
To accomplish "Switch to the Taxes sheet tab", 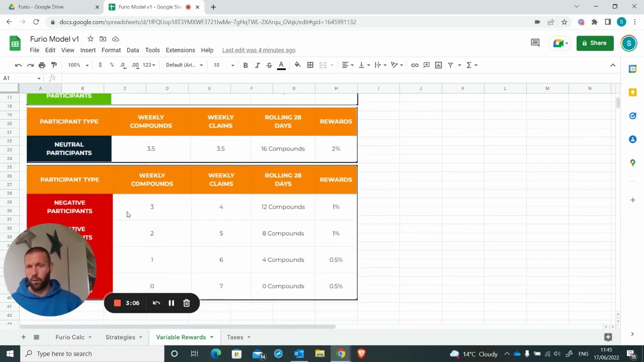I will pyautogui.click(x=238, y=337).
